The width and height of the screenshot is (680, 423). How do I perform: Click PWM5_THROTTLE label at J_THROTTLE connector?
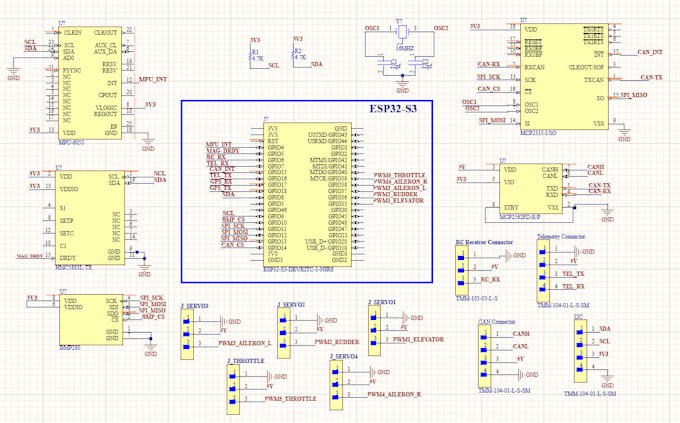point(290,398)
